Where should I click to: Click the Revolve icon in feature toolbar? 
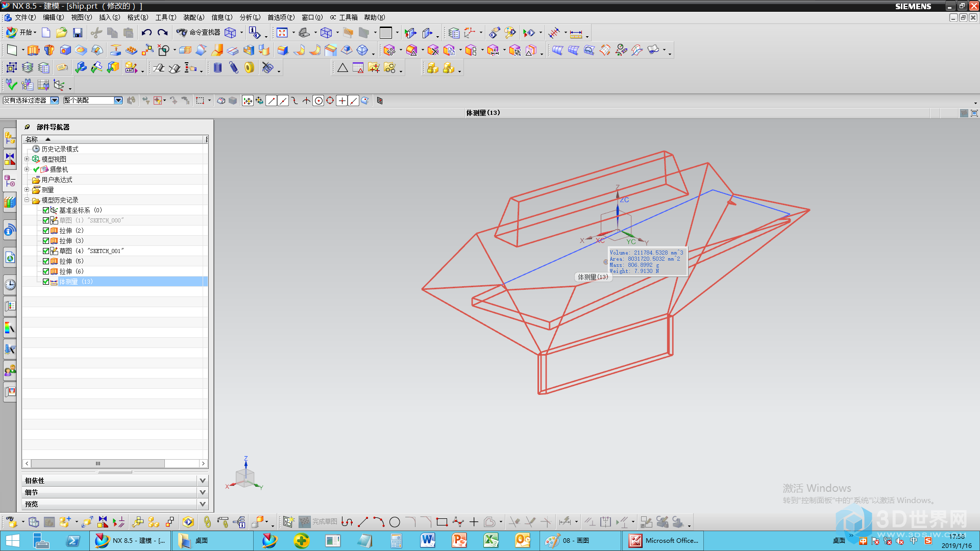click(x=49, y=50)
